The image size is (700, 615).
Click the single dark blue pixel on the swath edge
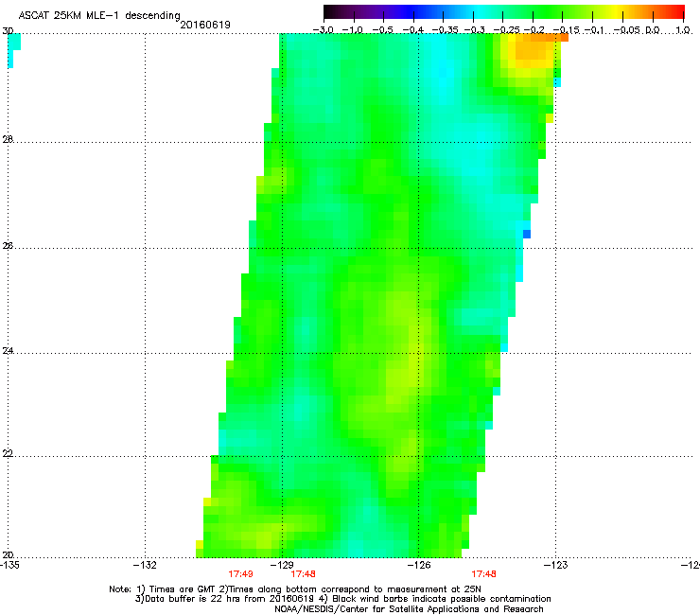[x=527, y=234]
